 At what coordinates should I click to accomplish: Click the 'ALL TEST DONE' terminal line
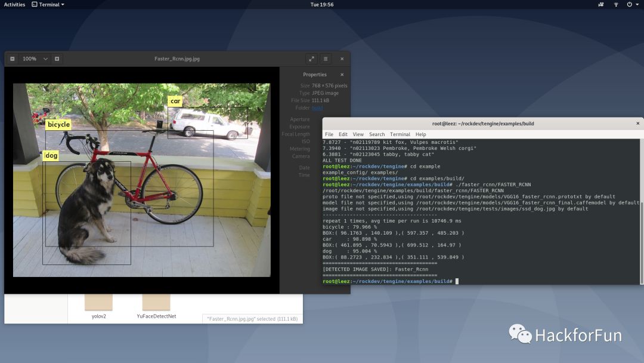[342, 161]
